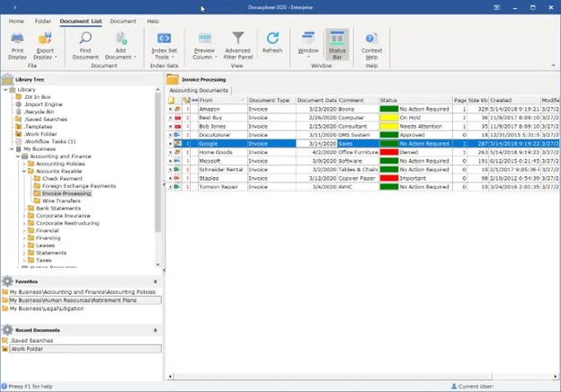Screen dimensions: 561x392
Task: Collapse the ribbon with the arrow
Action: point(553,66)
